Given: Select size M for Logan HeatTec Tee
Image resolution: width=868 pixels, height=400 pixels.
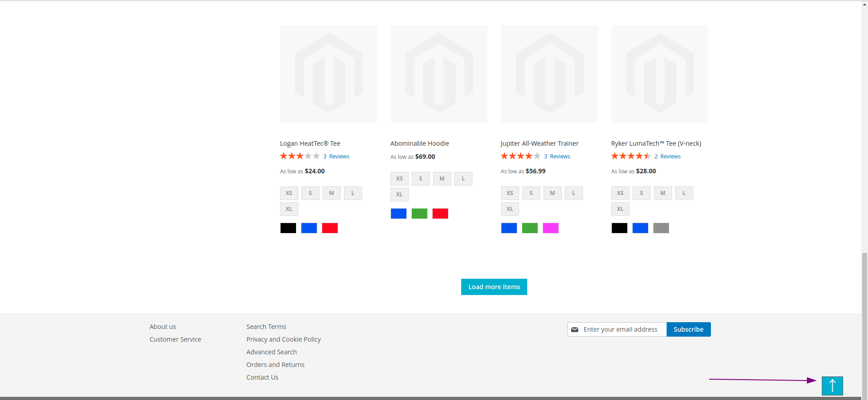Looking at the screenshot, I should pyautogui.click(x=332, y=193).
